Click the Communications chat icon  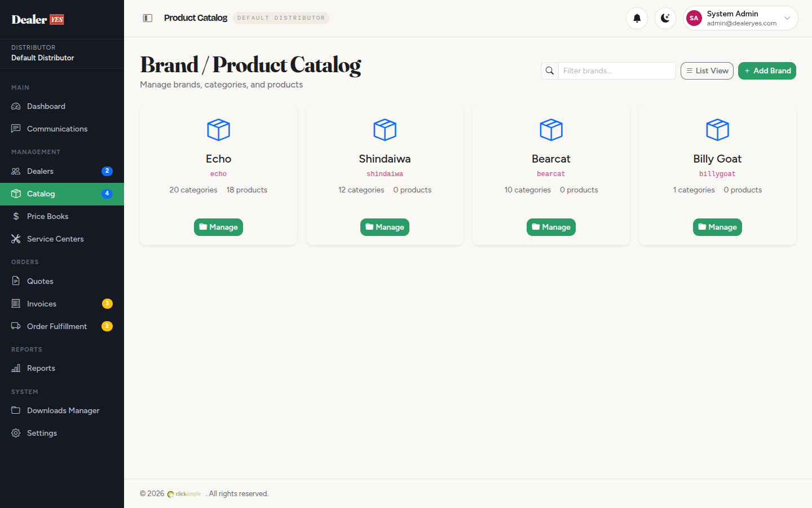(16, 129)
